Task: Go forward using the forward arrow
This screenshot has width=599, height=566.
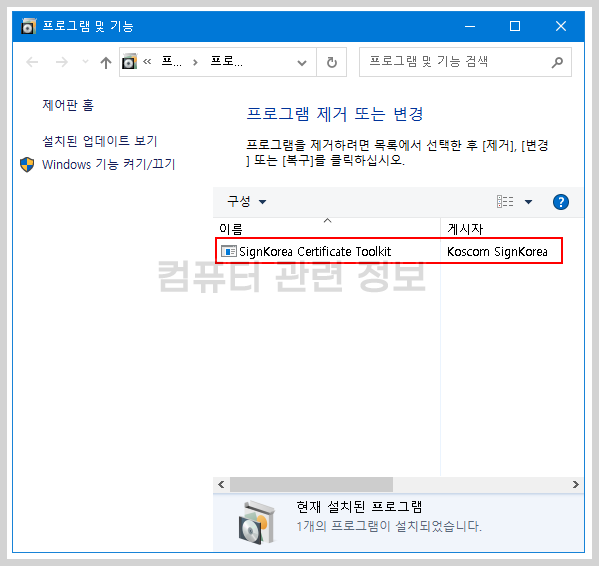Action: pyautogui.click(x=62, y=62)
